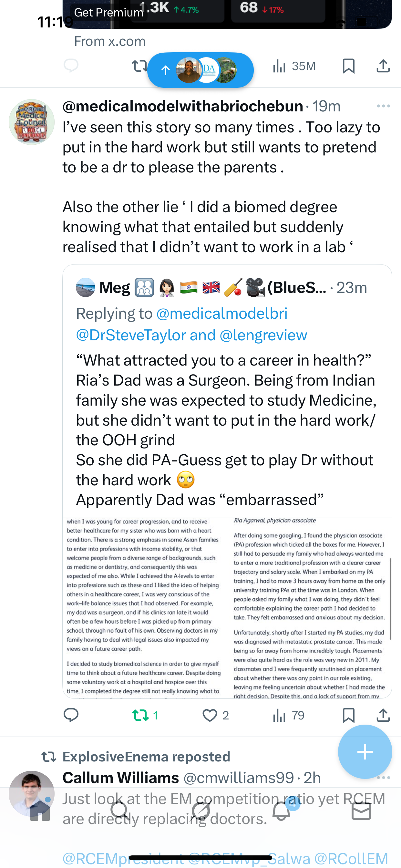Screen dimensions: 401x868
Task: Open the Notifications bell tab
Action: 281,811
